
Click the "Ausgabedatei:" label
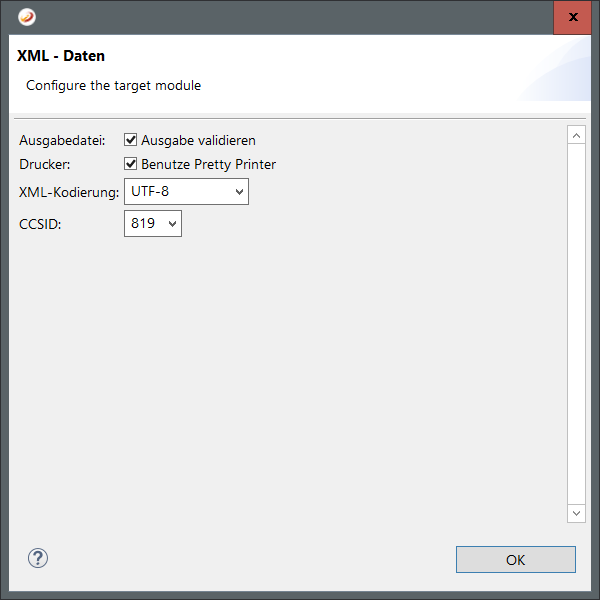[x=62, y=140]
